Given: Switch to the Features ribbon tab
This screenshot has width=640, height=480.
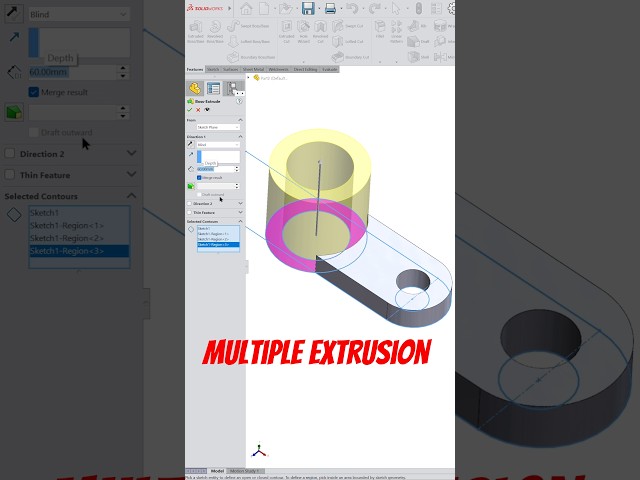Looking at the screenshot, I should click(195, 69).
